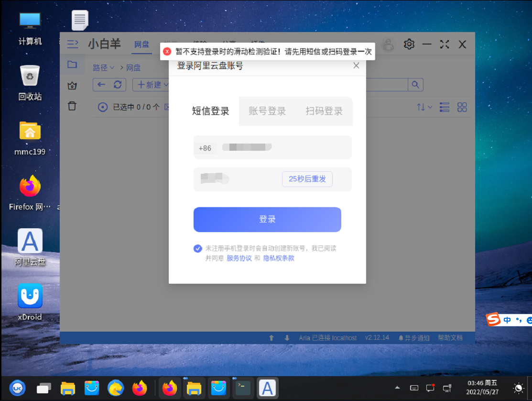The width and height of the screenshot is (532, 401).
Task: Open the 隐私权条款 link
Action: pos(279,258)
